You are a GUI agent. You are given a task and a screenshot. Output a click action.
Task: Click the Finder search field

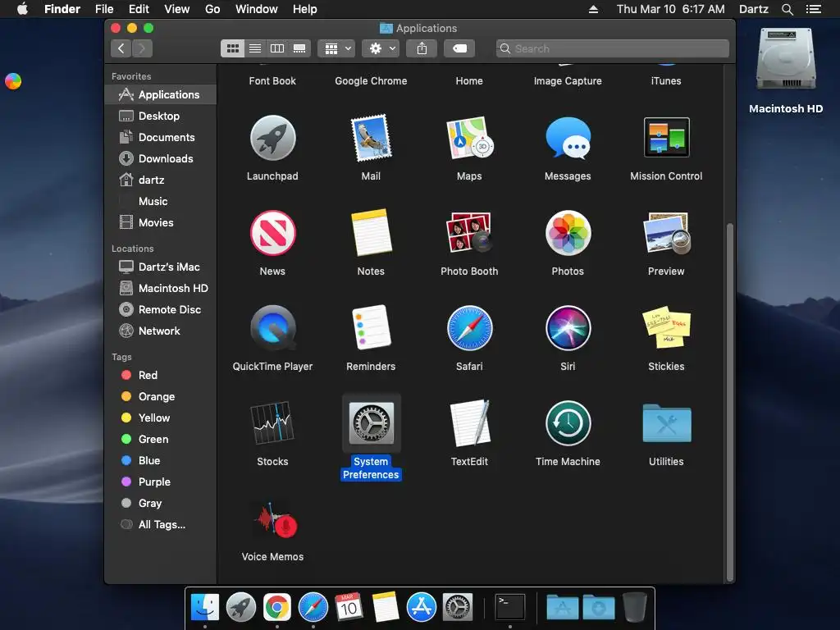612,48
